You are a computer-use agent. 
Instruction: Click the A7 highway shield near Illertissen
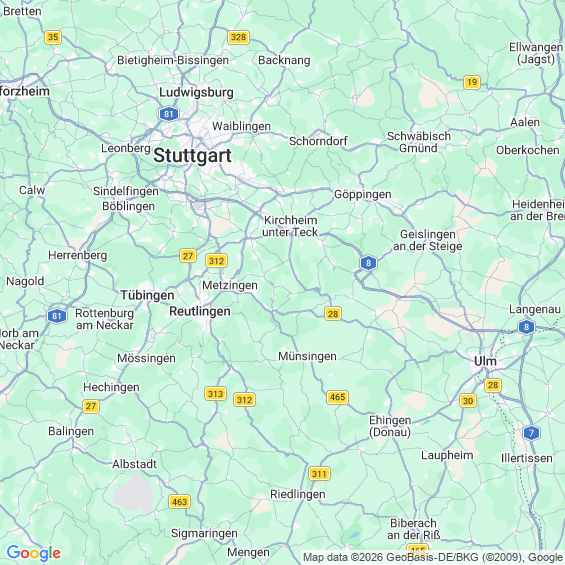click(x=531, y=432)
